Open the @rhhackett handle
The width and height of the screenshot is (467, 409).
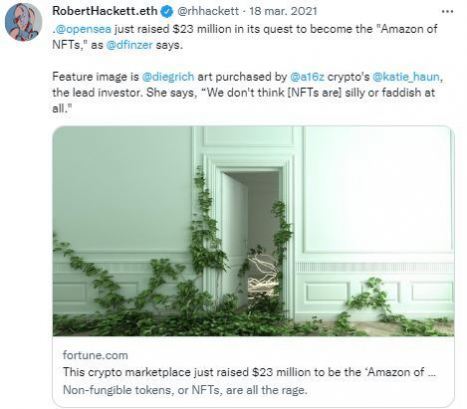point(208,12)
